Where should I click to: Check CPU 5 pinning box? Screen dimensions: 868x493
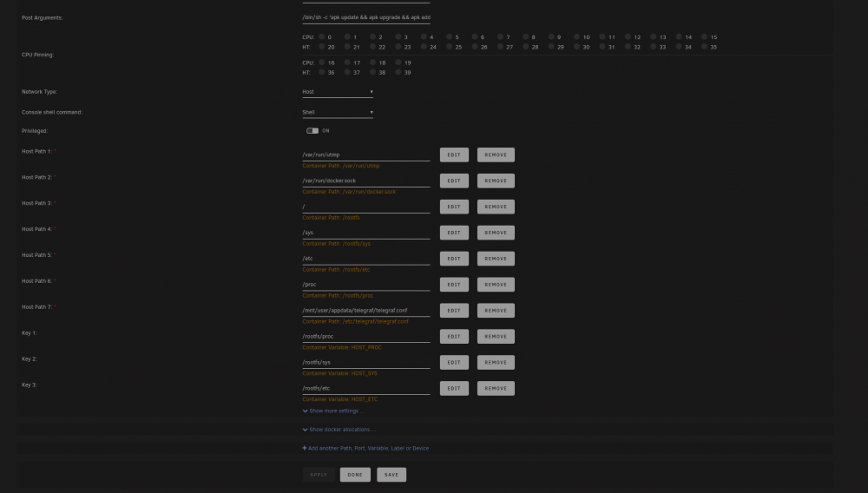[x=449, y=37]
